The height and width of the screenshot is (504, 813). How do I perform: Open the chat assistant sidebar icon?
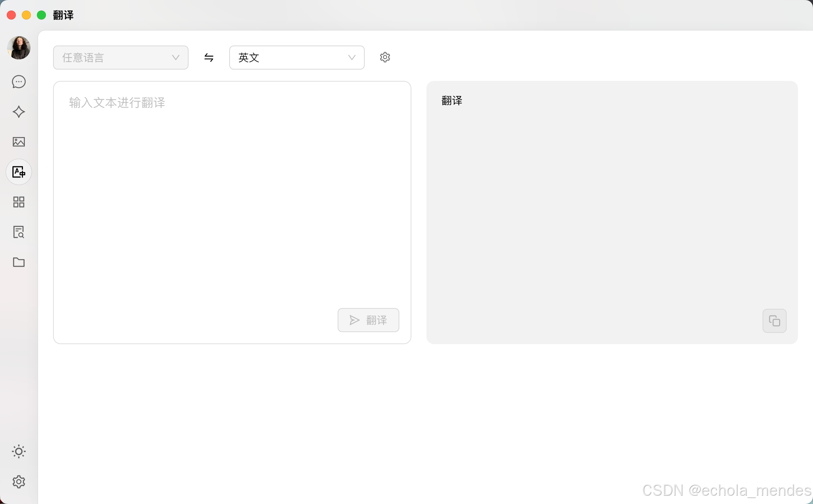click(19, 82)
